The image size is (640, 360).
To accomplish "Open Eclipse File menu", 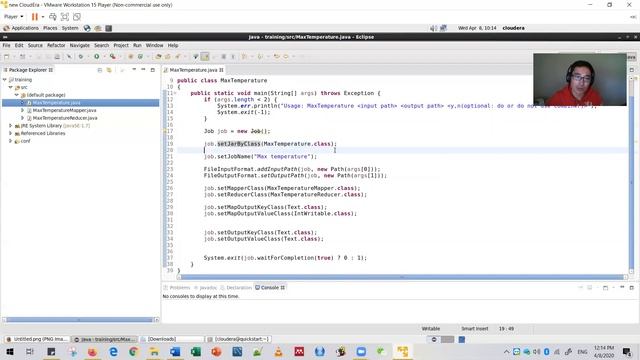I will click(7, 45).
